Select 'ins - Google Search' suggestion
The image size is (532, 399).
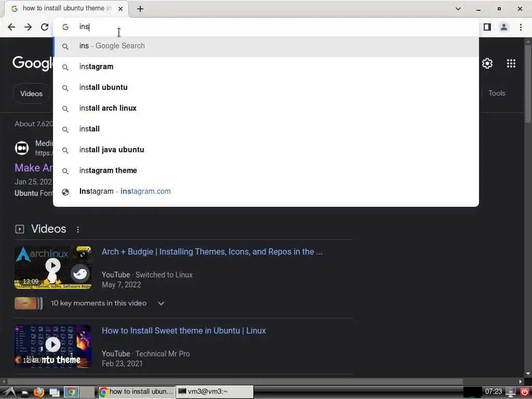pyautogui.click(x=266, y=46)
